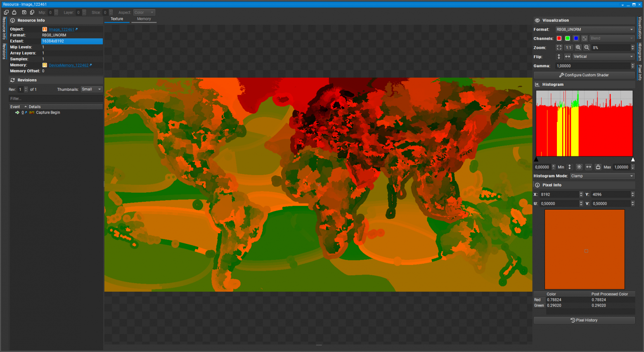This screenshot has height=352, width=644.
Task: Disable the green channel
Action: tap(567, 38)
